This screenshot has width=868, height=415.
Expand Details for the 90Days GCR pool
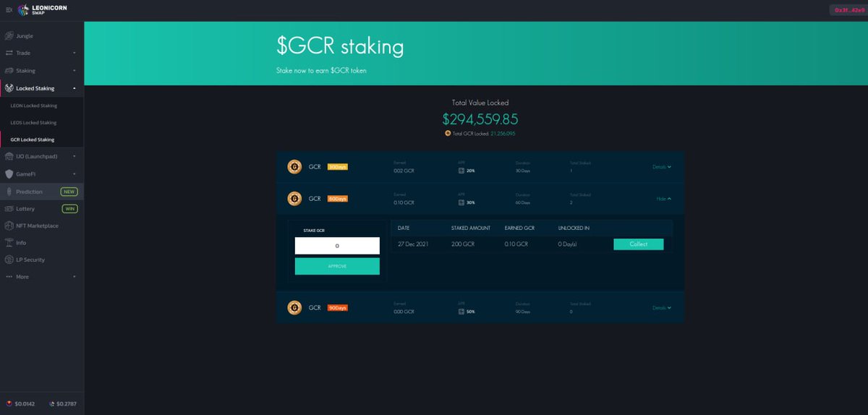(x=662, y=307)
